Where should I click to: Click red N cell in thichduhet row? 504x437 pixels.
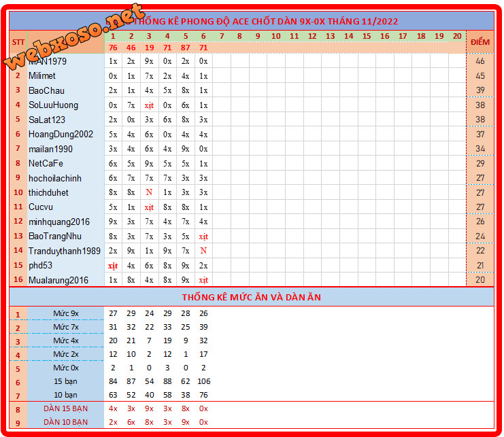tap(149, 192)
